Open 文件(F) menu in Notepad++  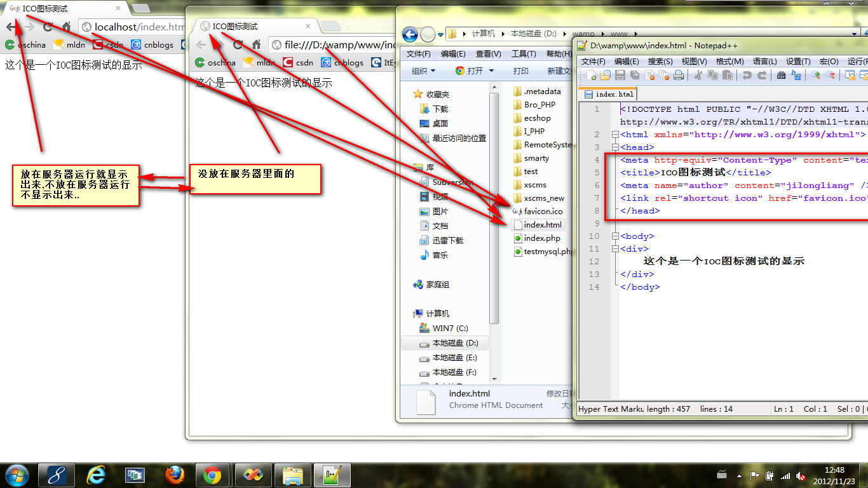pyautogui.click(x=593, y=61)
